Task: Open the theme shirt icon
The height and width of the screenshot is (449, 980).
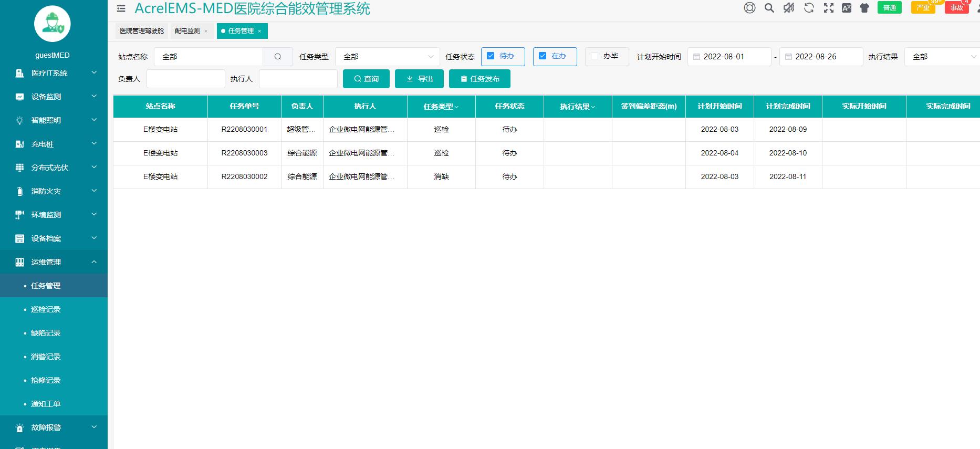Action: (x=864, y=8)
